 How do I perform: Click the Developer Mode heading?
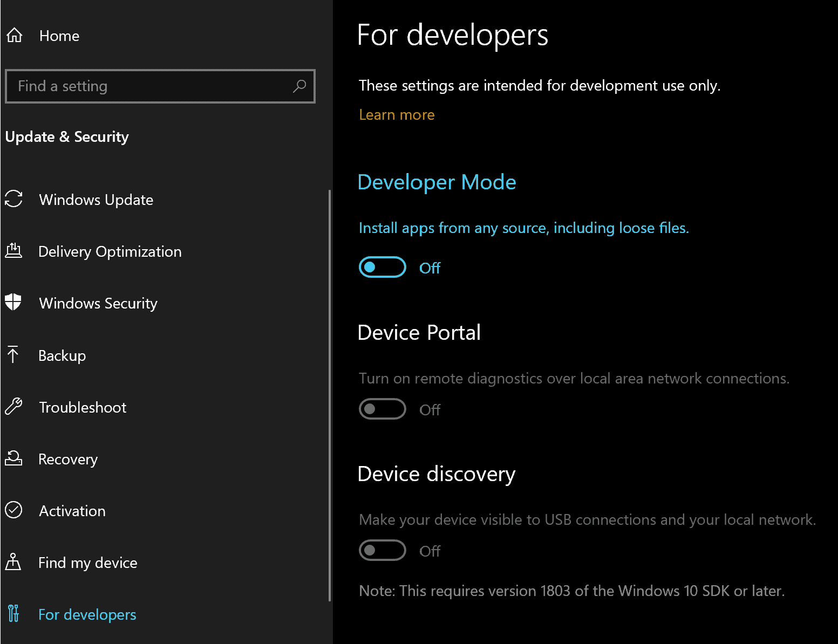coord(437,183)
